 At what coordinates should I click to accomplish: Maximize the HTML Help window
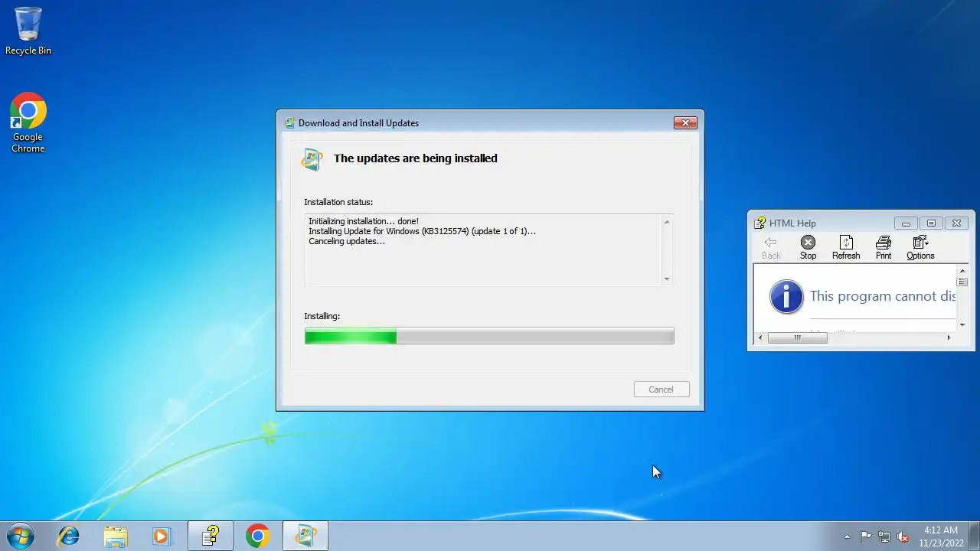click(931, 223)
